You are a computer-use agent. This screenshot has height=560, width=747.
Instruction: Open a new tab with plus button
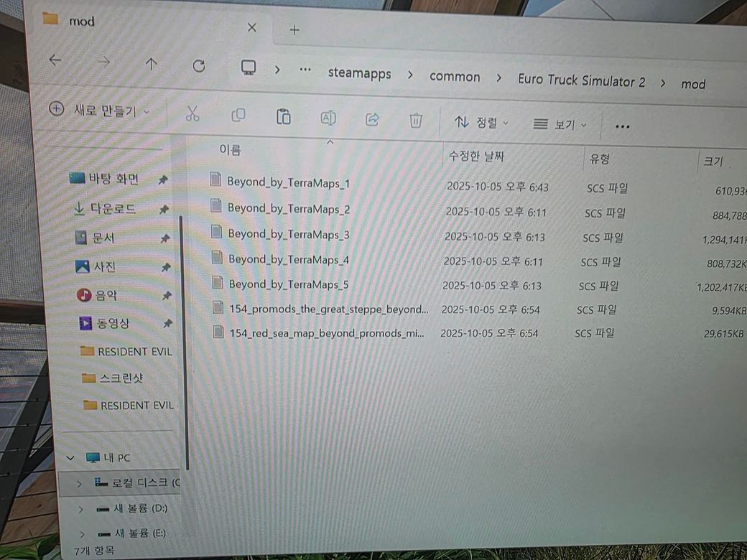pyautogui.click(x=294, y=29)
